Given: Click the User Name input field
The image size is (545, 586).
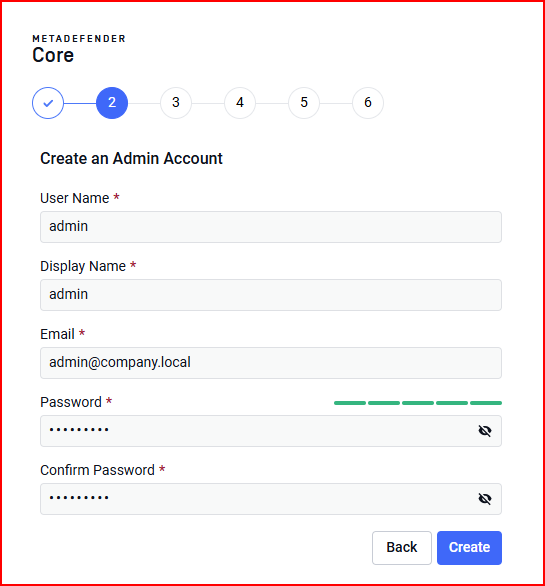Looking at the screenshot, I should point(271,227).
